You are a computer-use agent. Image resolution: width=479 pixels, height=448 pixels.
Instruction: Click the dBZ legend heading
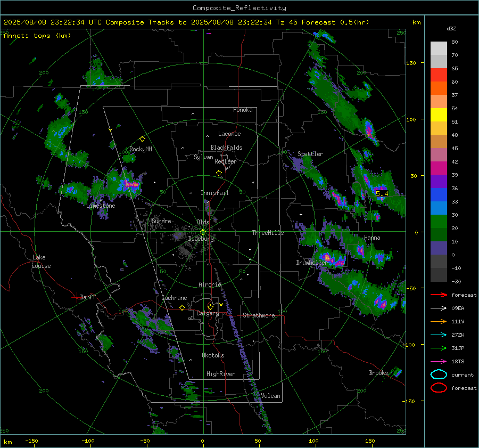tap(451, 28)
